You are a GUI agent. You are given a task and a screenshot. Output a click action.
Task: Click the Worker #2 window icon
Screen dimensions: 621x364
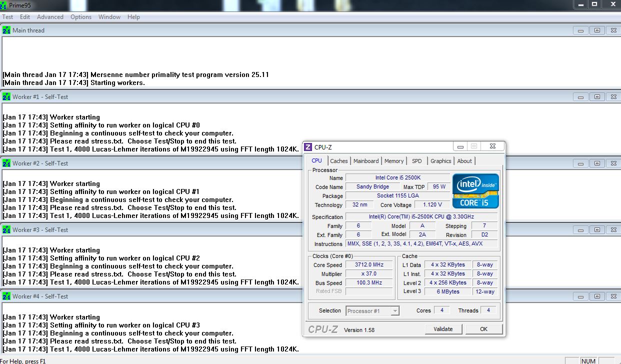coord(6,163)
